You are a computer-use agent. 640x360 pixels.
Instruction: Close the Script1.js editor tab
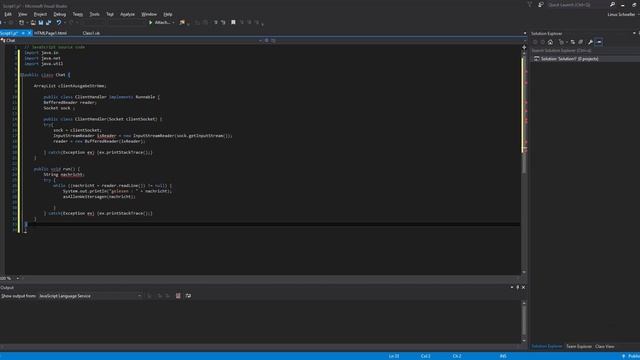coord(29,33)
